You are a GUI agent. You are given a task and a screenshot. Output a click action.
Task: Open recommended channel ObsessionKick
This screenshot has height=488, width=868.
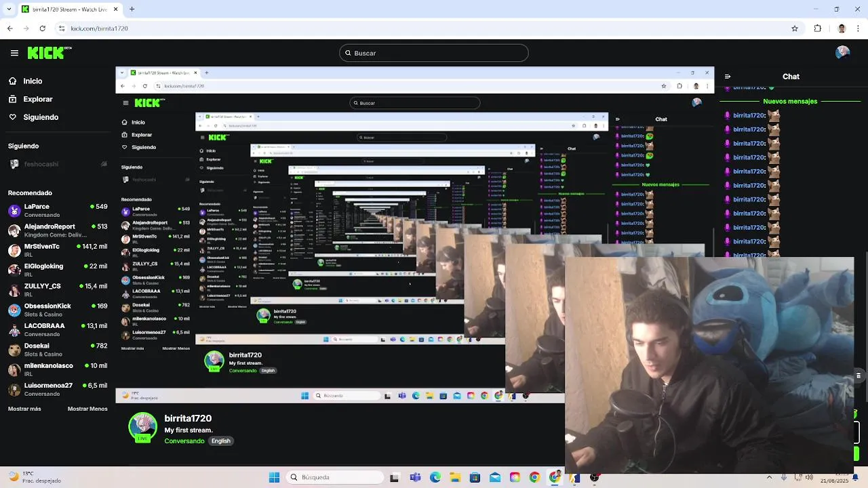[x=57, y=310]
